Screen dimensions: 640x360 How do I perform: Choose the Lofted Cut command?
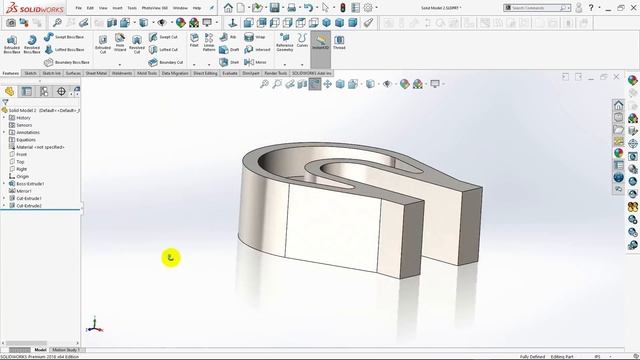click(x=163, y=49)
